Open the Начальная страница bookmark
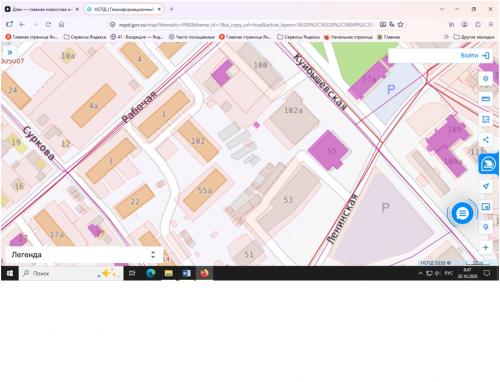The width and height of the screenshot is (500, 382). 348,37
